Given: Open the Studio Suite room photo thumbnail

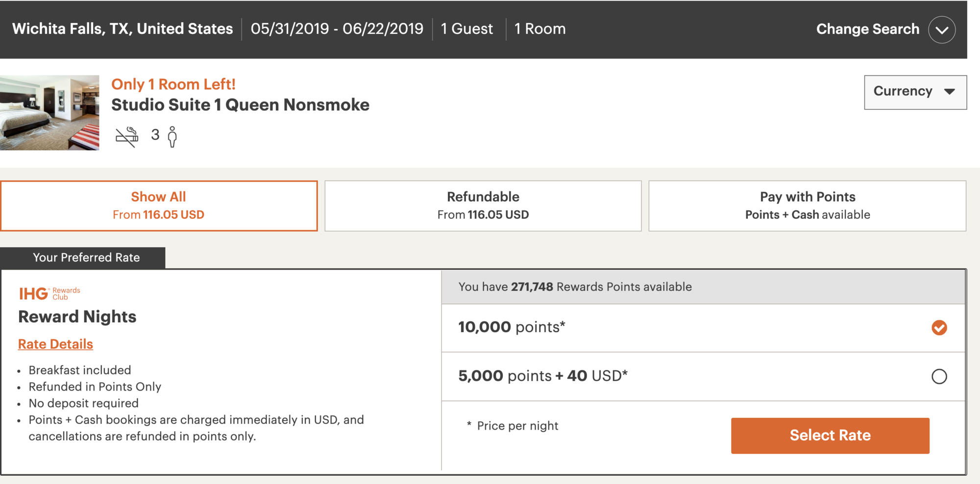Looking at the screenshot, I should click(x=49, y=113).
